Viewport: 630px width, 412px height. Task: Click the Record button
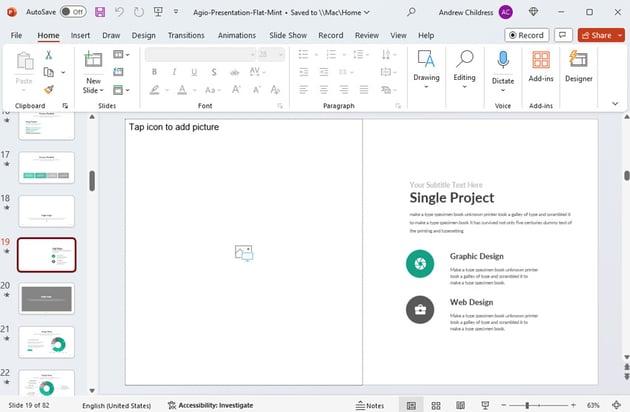526,35
